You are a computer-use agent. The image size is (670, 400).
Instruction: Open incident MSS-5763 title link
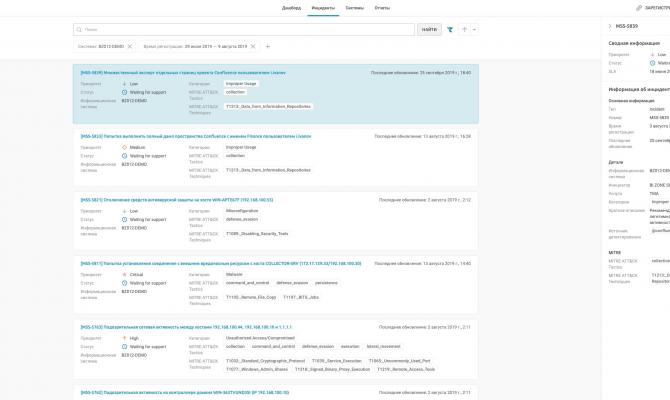(x=186, y=327)
